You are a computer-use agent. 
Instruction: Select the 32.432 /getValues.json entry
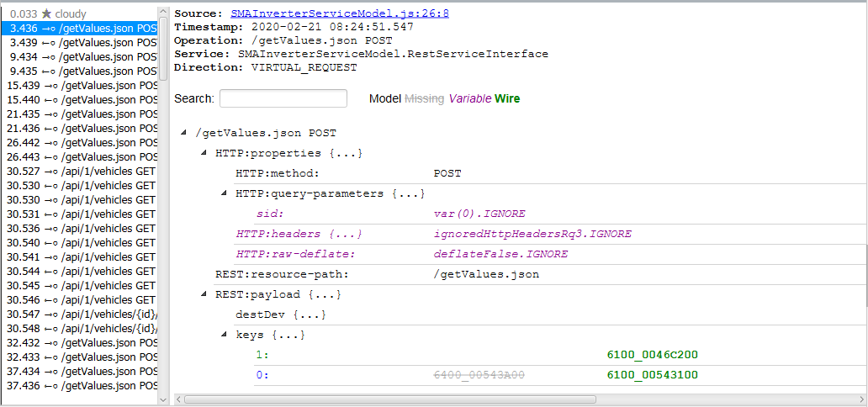tap(80, 343)
